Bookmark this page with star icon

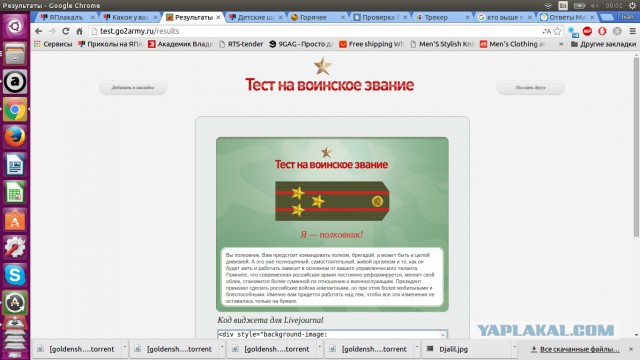pos(557,31)
